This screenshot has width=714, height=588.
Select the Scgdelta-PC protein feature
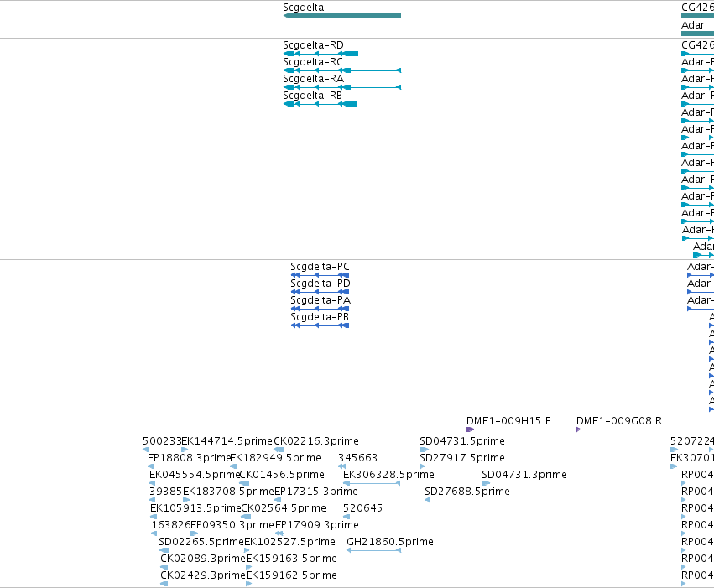[x=321, y=275]
